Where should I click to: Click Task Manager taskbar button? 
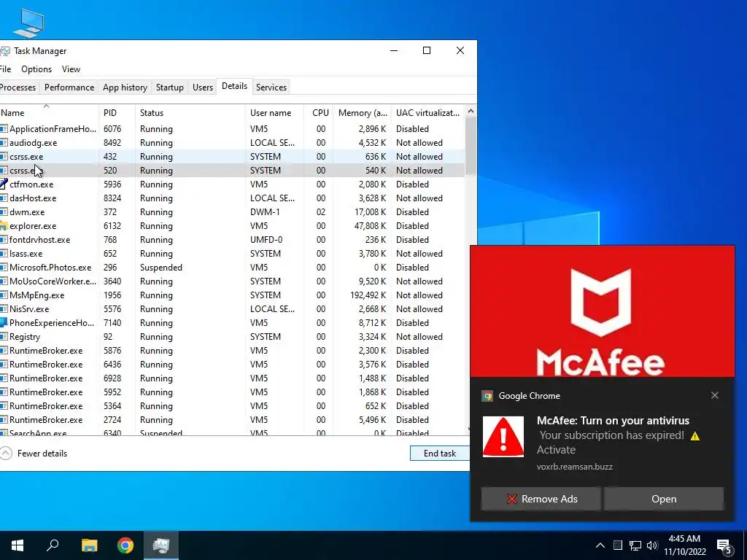click(x=161, y=545)
